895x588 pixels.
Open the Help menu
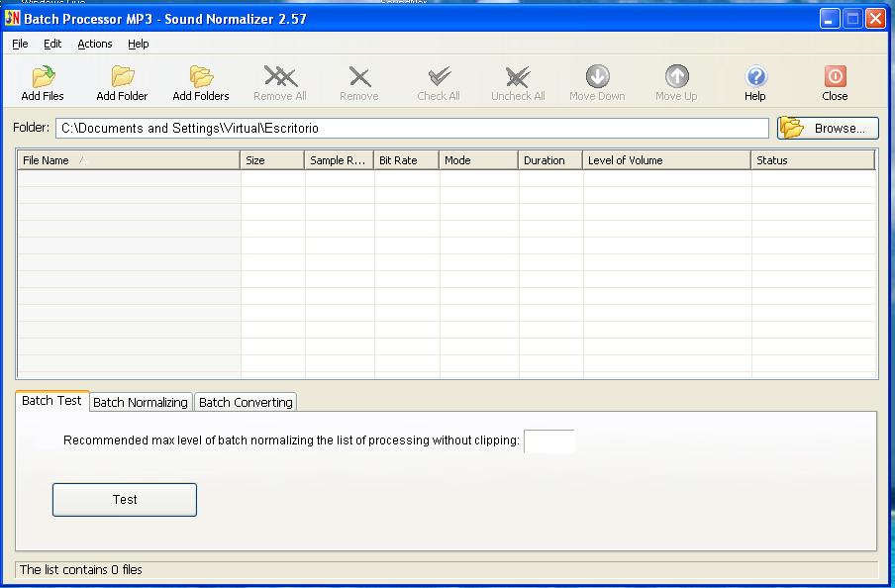[x=139, y=44]
